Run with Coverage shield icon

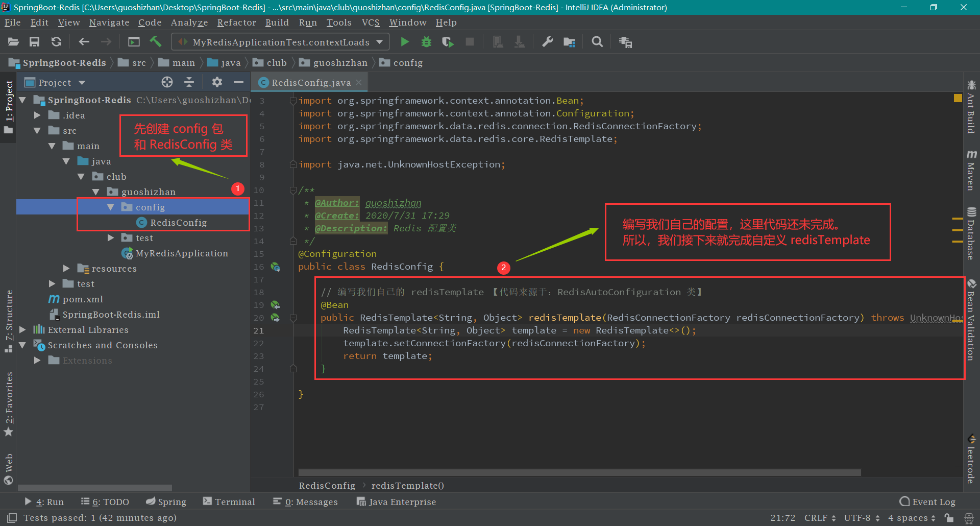pos(448,42)
